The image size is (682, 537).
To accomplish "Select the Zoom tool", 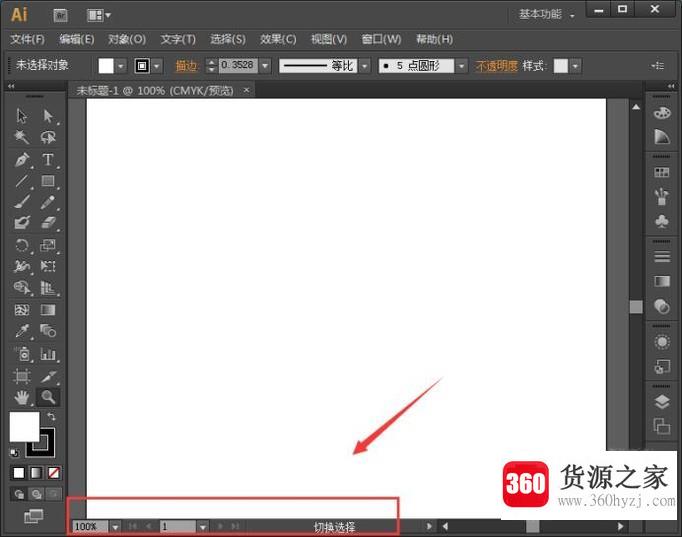I will tap(48, 397).
